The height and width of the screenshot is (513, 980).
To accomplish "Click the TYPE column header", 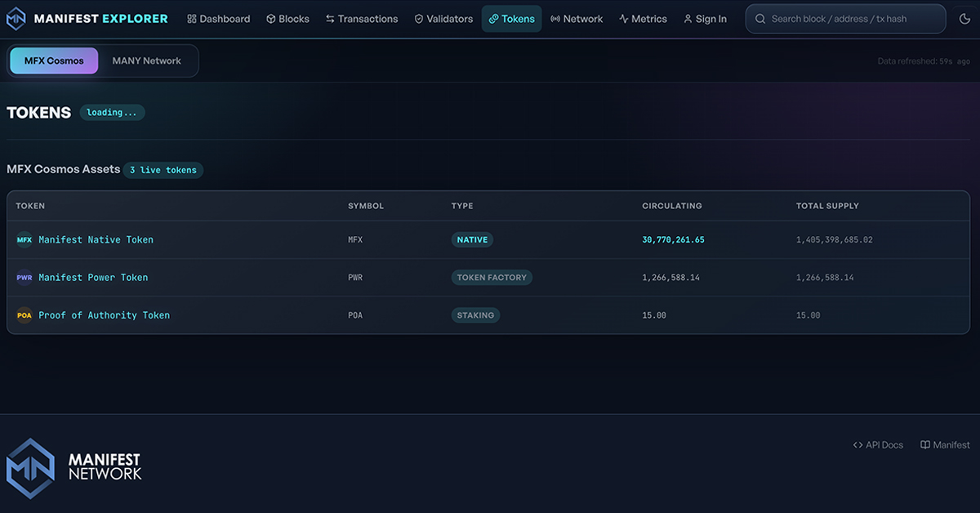I will [462, 206].
